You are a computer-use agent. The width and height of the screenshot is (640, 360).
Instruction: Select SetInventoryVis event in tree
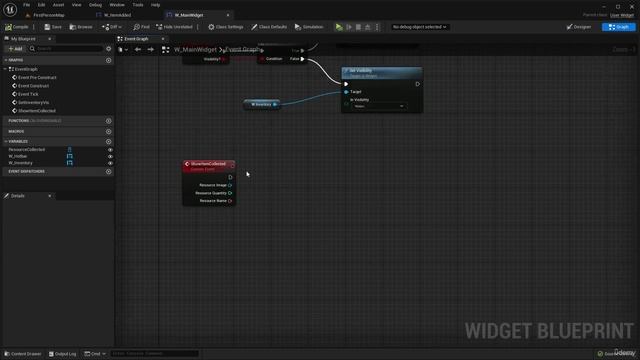click(x=33, y=102)
